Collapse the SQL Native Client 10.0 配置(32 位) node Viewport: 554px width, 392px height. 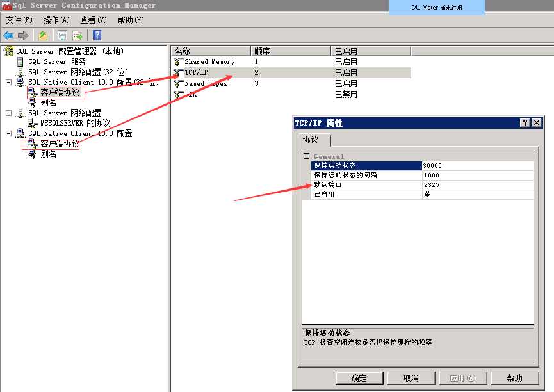click(x=8, y=83)
